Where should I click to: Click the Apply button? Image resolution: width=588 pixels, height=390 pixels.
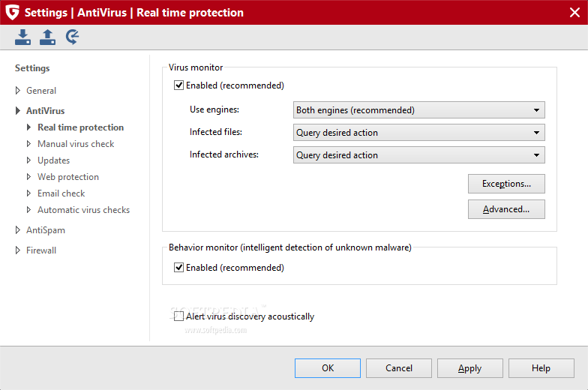[x=469, y=368]
